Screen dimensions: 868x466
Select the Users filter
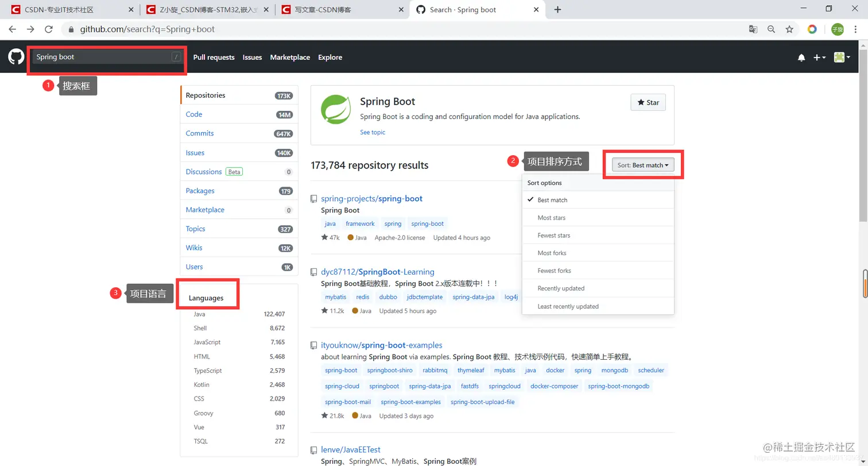tap(239, 267)
